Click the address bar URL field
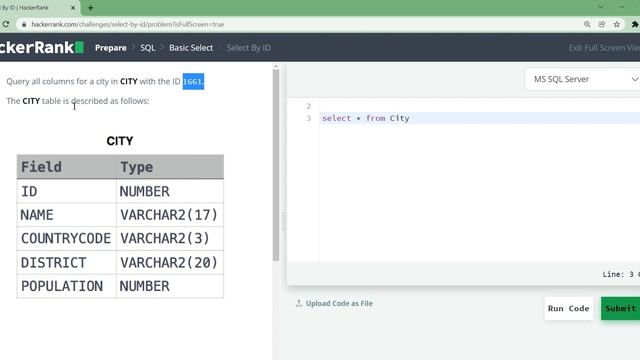 (298, 24)
